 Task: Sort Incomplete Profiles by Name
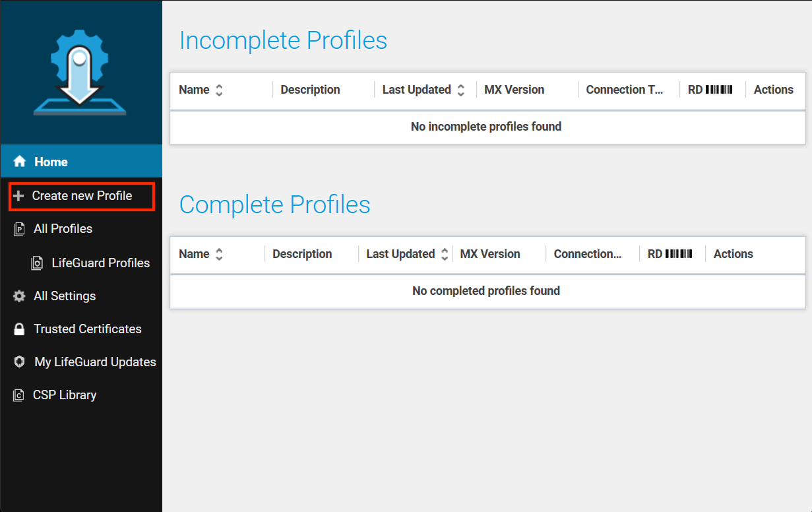(219, 90)
